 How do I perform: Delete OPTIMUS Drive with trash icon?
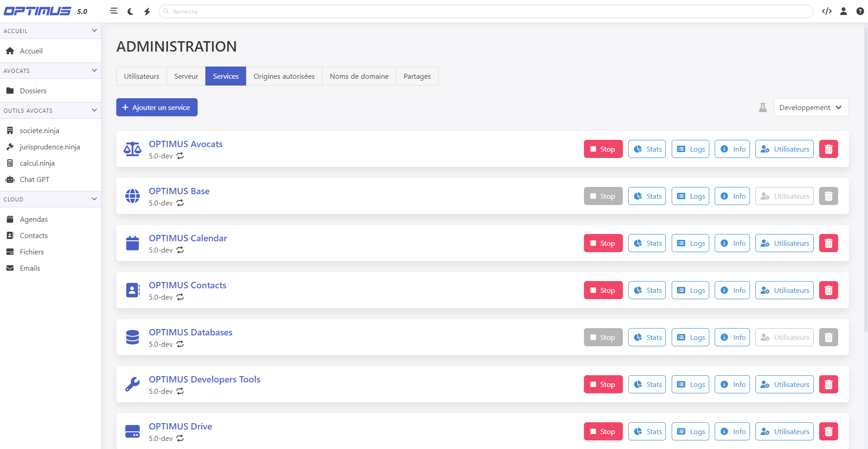(829, 431)
